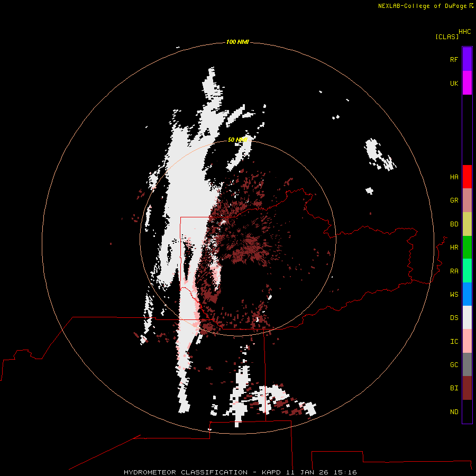The height and width of the screenshot is (476, 476).
Task: Click the 50 NMI range ring label
Action: coord(237,140)
